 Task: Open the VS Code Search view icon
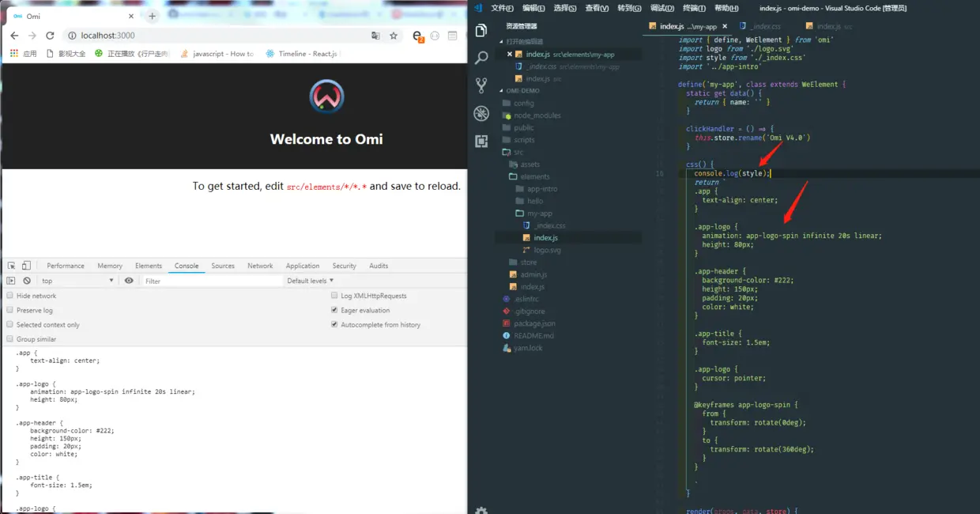pyautogui.click(x=481, y=58)
